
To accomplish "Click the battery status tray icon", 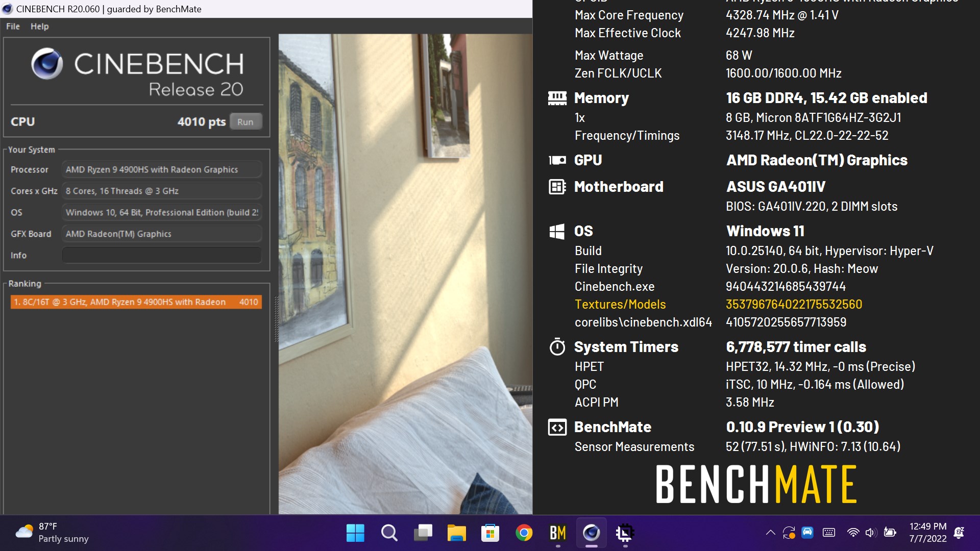I will (x=890, y=533).
